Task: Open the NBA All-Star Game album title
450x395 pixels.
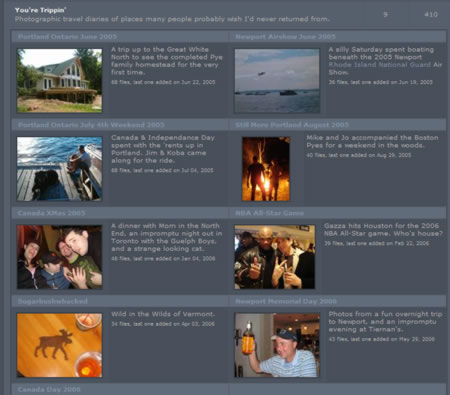Action: [x=269, y=213]
